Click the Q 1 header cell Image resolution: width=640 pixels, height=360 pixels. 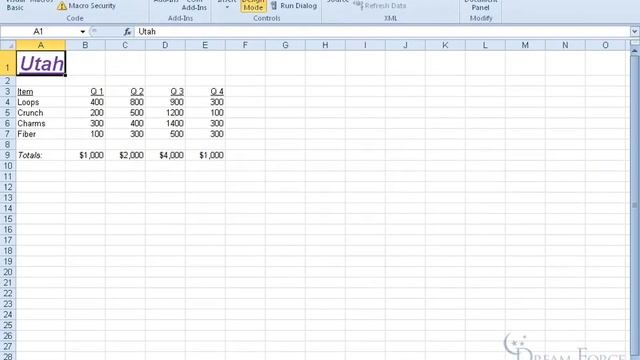tap(85, 91)
